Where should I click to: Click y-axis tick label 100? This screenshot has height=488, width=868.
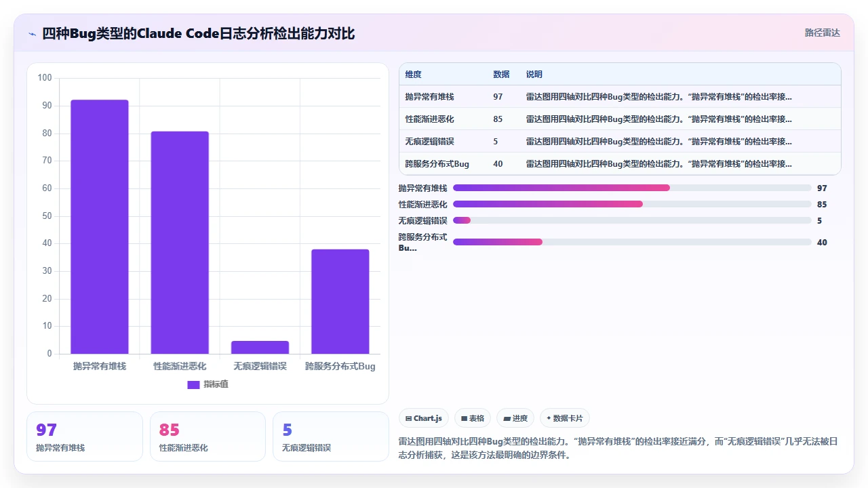click(45, 78)
